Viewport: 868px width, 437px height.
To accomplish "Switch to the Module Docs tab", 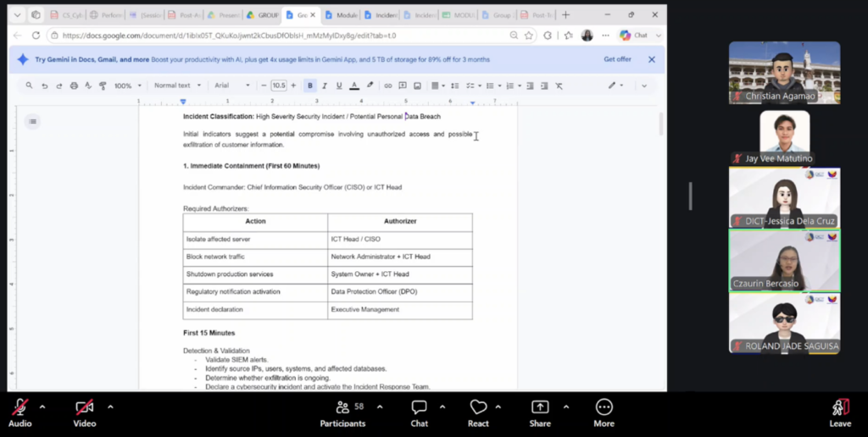I will point(341,15).
